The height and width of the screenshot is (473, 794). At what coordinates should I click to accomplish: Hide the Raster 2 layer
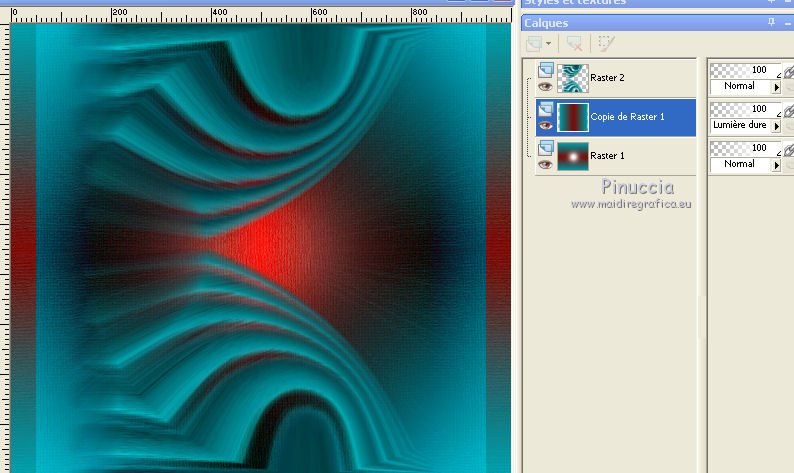pyautogui.click(x=545, y=87)
